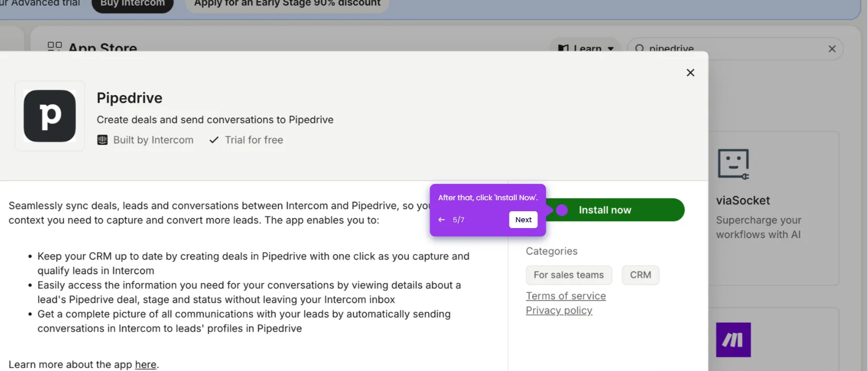This screenshot has height=371, width=868.
Task: Open the Learn dropdown in App Store
Action: (x=585, y=47)
